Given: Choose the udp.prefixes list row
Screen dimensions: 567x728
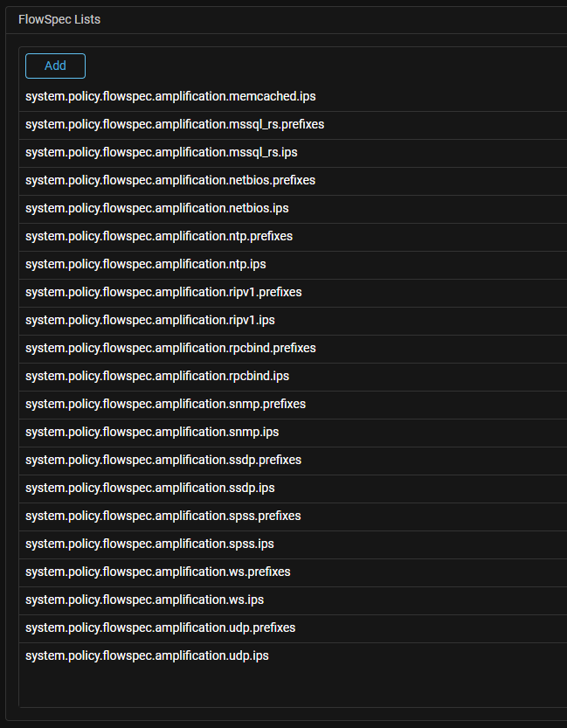Looking at the screenshot, I should tap(161, 627).
